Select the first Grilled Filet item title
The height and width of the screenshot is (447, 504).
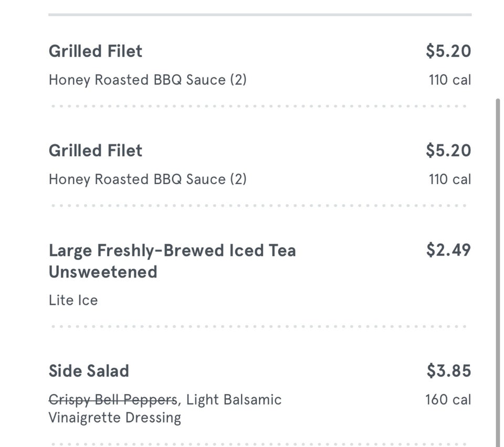(95, 51)
